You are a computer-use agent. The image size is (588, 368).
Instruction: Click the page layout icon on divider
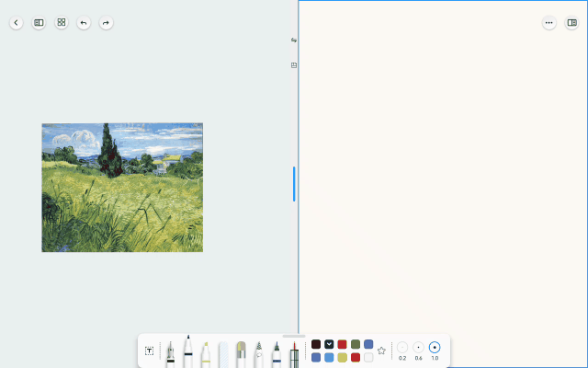[294, 65]
